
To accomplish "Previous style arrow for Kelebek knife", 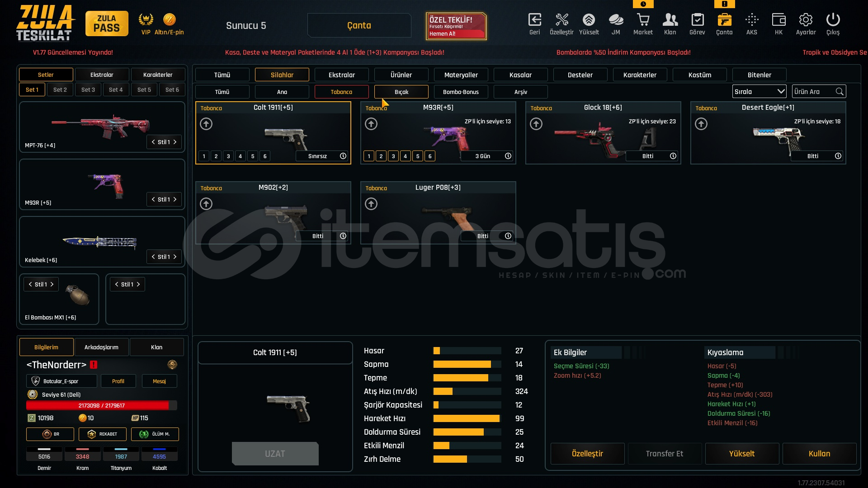I will coord(153,257).
